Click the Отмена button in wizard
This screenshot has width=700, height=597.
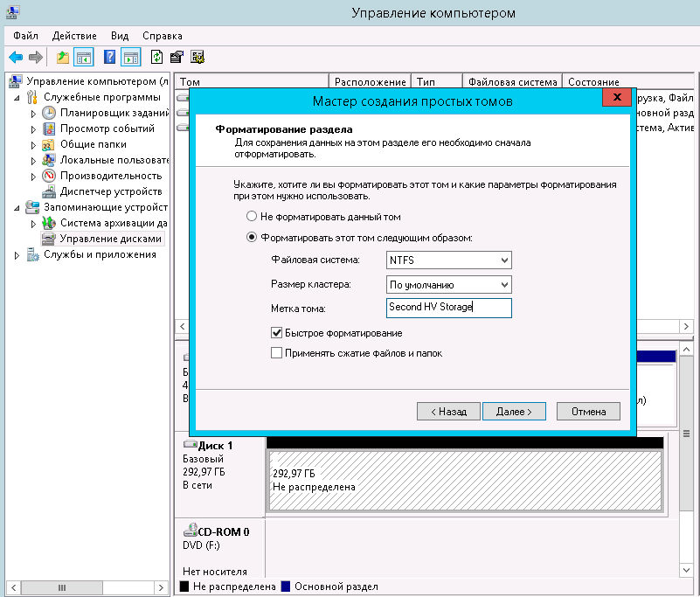588,411
